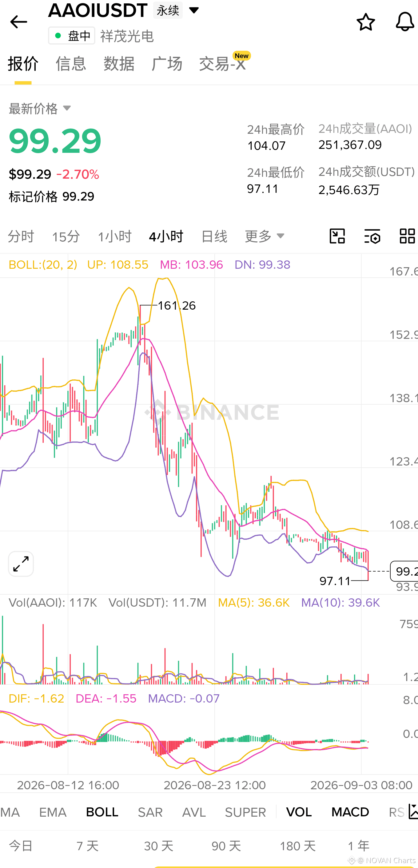This screenshot has height=868, width=418.
Task: Open price alert bell icon
Action: (405, 22)
